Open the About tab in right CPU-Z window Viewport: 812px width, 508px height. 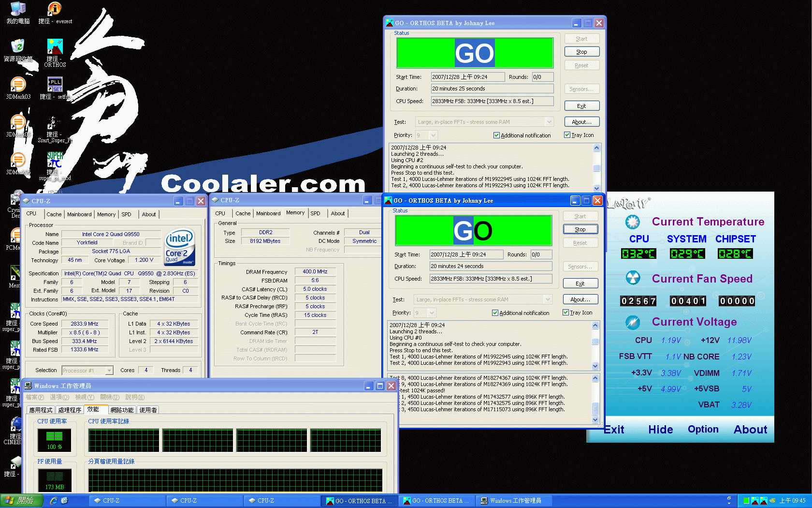click(338, 213)
